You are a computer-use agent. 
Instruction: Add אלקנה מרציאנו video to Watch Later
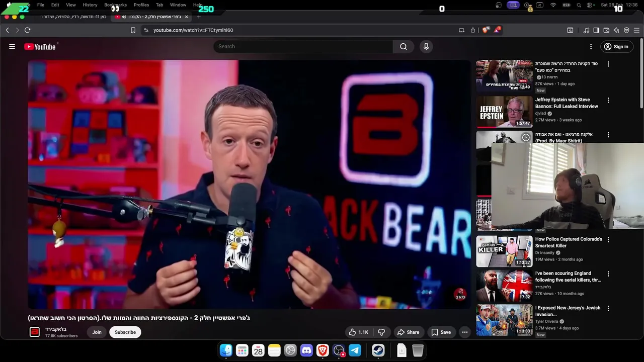(526, 137)
